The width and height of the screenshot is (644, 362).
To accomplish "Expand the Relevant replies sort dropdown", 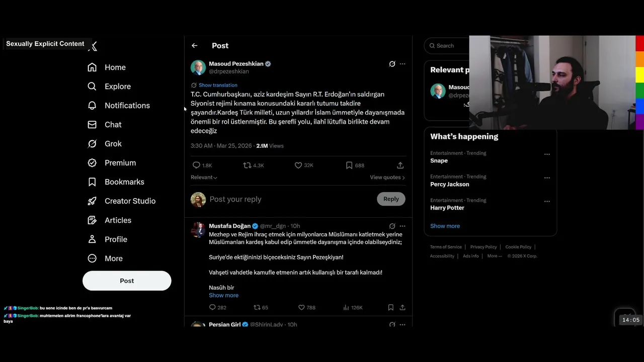I will [x=204, y=177].
